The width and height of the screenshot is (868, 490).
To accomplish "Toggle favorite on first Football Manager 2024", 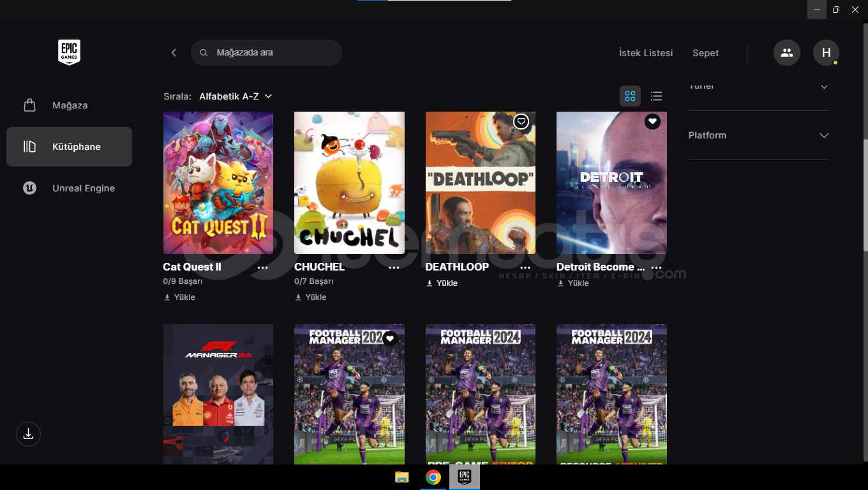I will (x=390, y=339).
